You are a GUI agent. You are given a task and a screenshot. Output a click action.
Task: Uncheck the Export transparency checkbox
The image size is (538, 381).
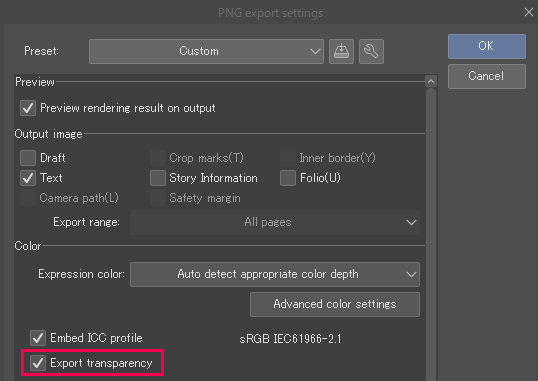(38, 363)
